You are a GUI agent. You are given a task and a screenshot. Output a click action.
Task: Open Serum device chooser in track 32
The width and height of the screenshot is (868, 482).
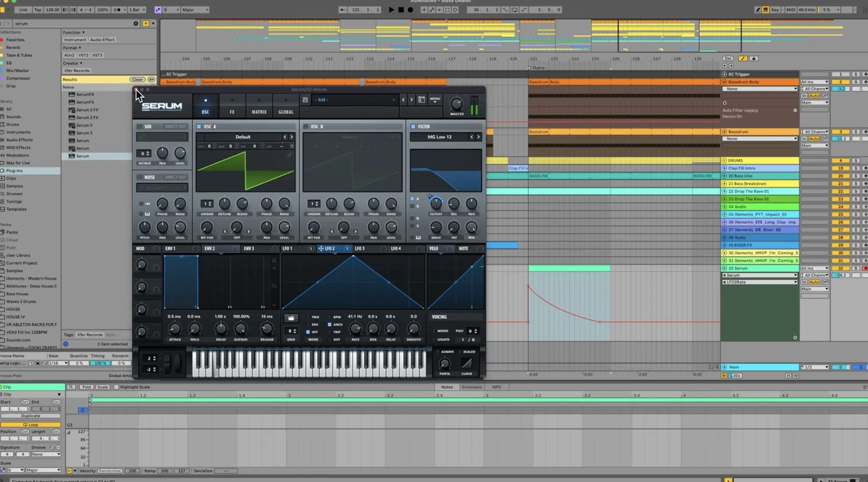[x=760, y=275]
